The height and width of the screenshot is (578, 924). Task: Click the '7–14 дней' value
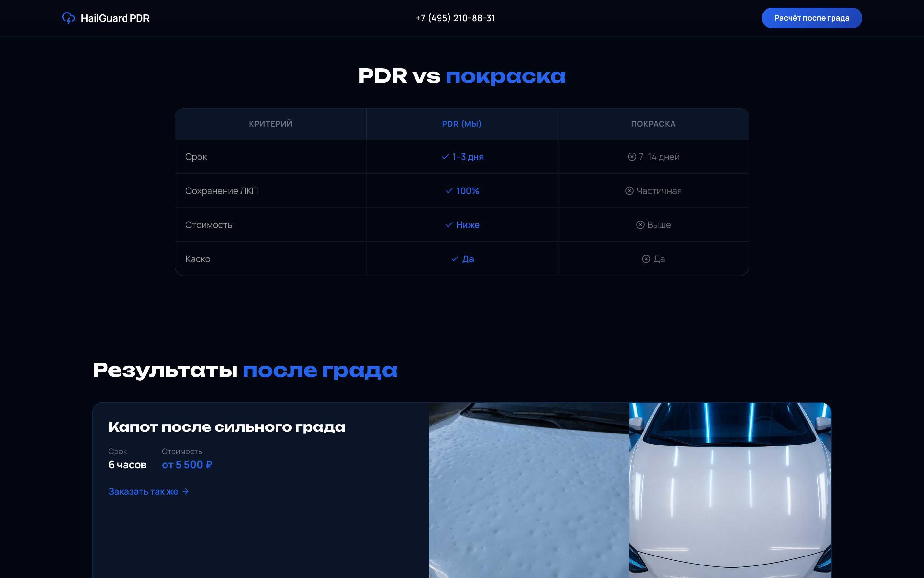coord(659,157)
